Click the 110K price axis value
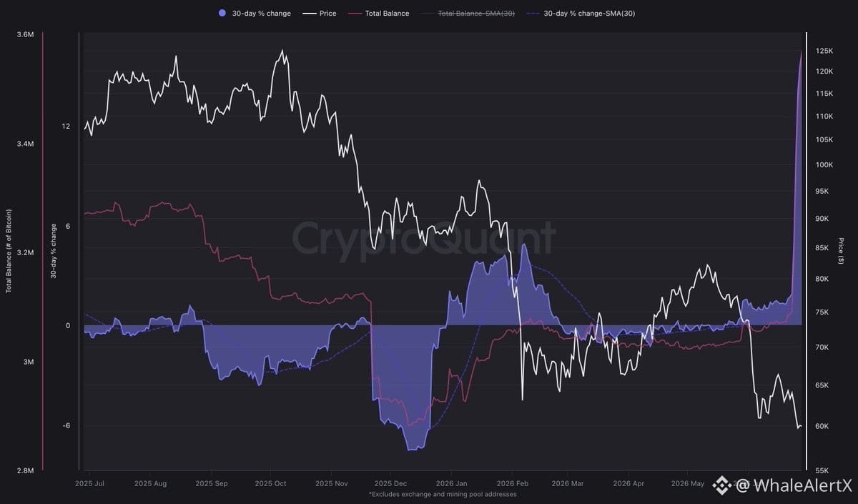 pyautogui.click(x=824, y=116)
